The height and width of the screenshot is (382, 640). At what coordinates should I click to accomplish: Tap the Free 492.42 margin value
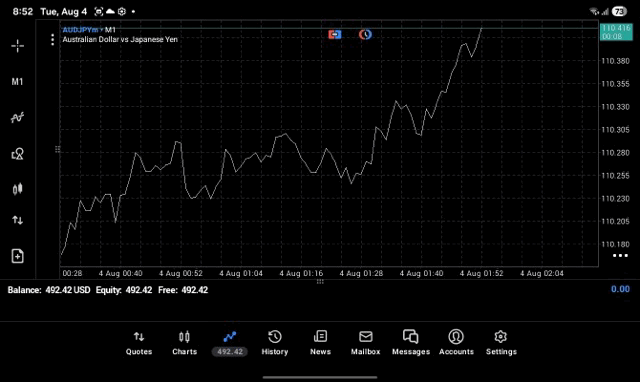click(x=183, y=290)
